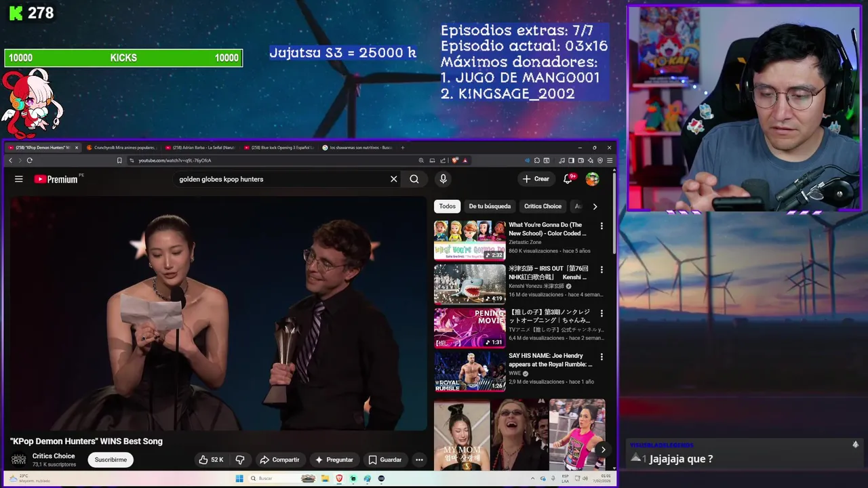Open Joe Hendry Royal Rumble thumbnail
868x488 pixels.
tap(469, 371)
